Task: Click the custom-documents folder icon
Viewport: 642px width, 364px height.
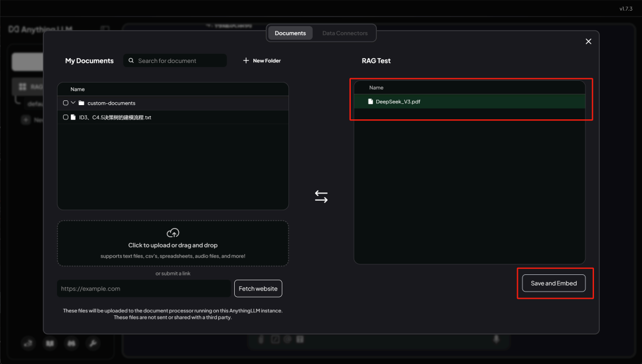Action: 81,103
